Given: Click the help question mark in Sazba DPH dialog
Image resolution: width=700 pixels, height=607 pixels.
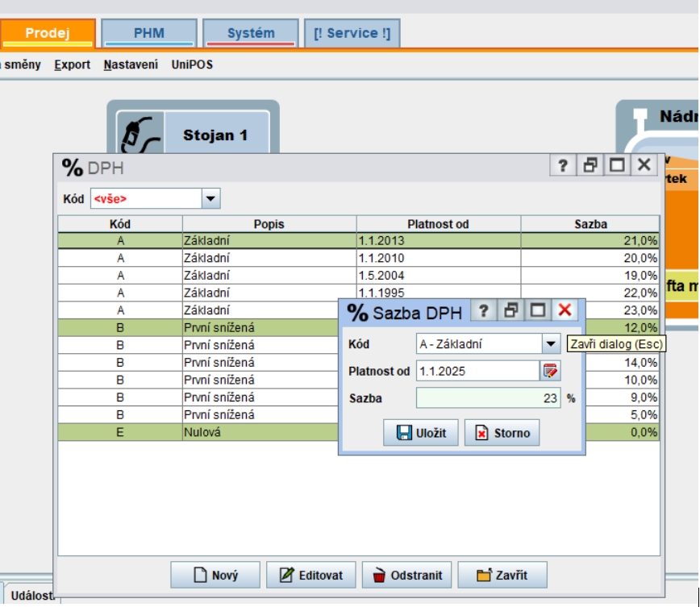Looking at the screenshot, I should click(482, 310).
